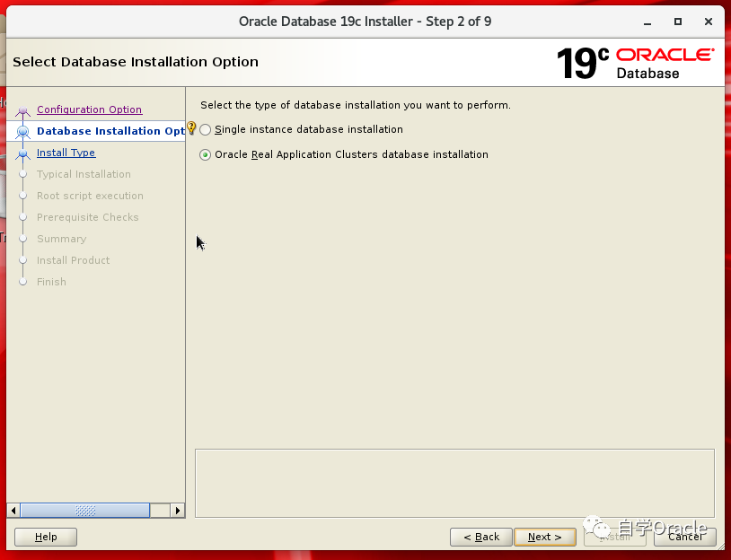This screenshot has height=560, width=731.
Task: Click the Summary step text
Action: tap(62, 239)
